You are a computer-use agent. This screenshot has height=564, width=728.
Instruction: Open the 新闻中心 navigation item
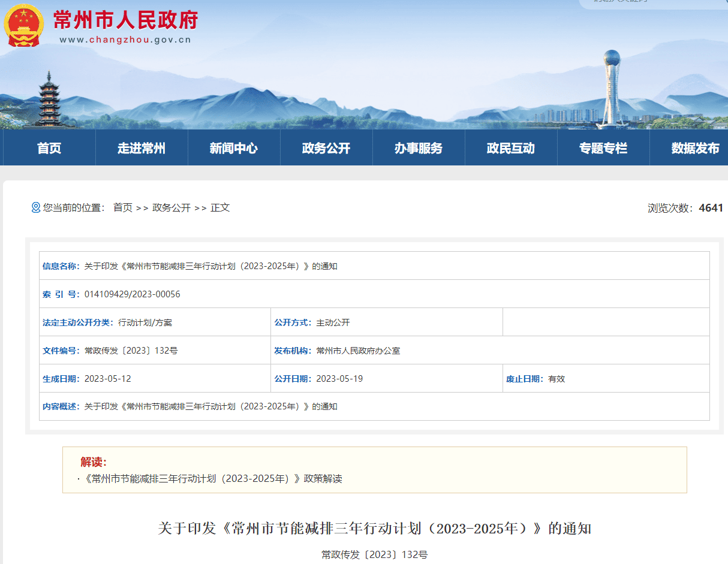pos(234,148)
